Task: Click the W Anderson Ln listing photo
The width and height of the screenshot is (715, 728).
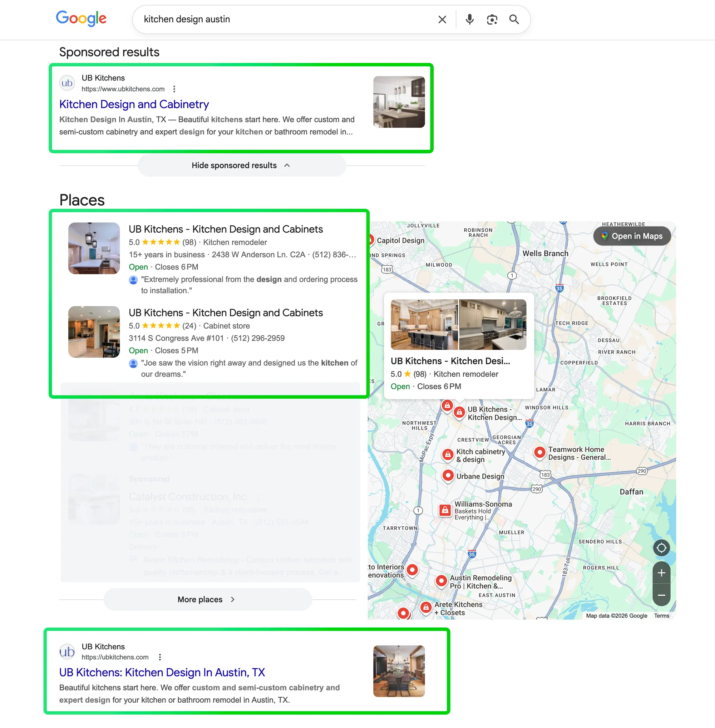Action: tap(94, 248)
